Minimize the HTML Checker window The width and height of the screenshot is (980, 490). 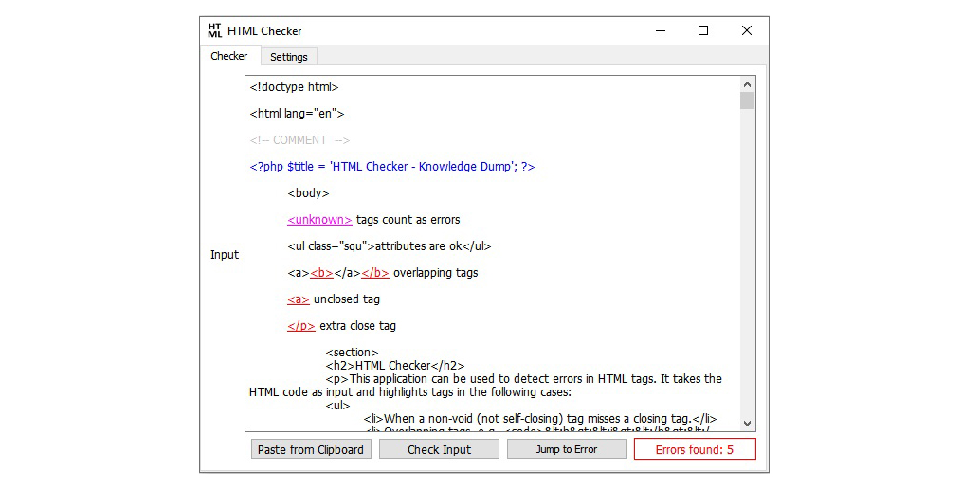[x=660, y=30]
